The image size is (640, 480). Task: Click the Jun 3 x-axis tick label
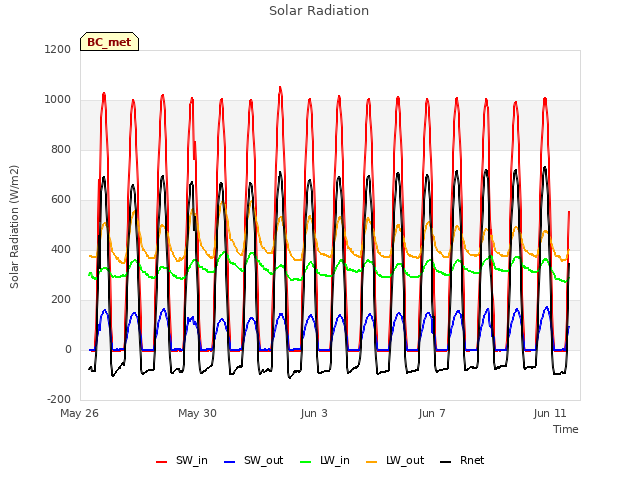pos(314,413)
